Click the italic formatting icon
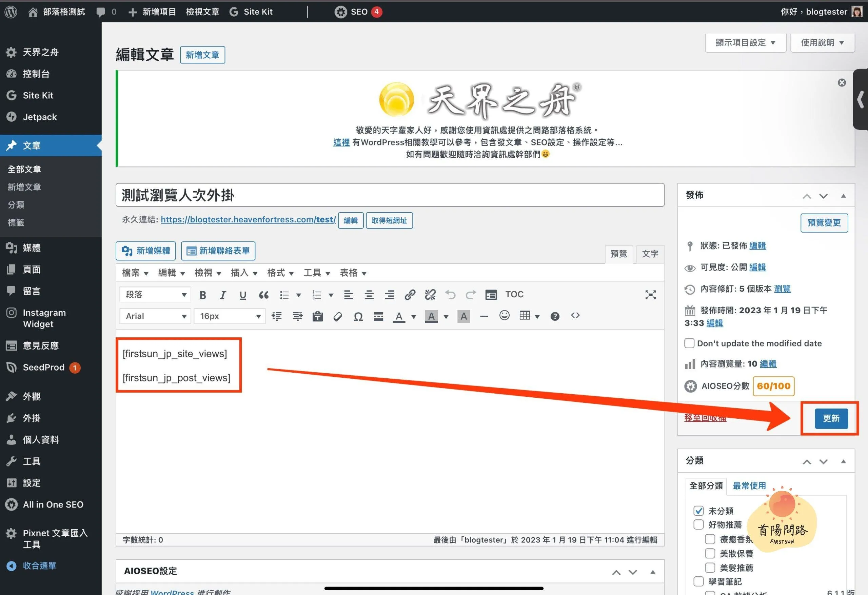This screenshot has width=868, height=595. tap(223, 295)
